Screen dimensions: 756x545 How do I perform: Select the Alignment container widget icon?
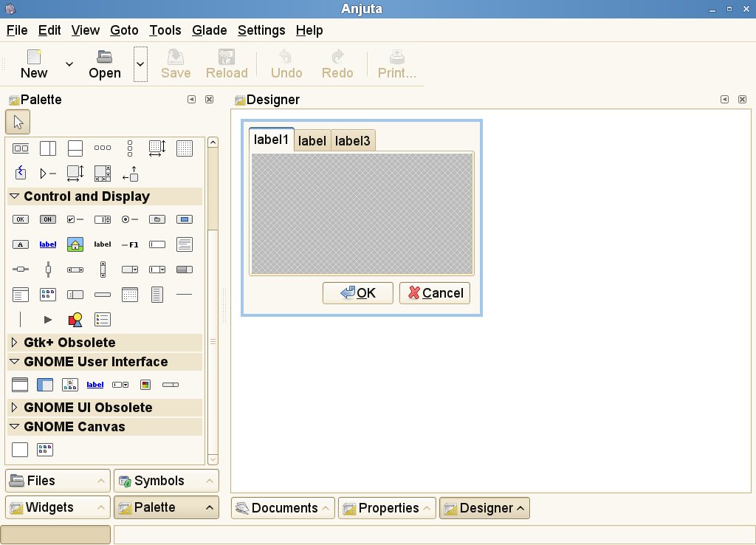(130, 173)
